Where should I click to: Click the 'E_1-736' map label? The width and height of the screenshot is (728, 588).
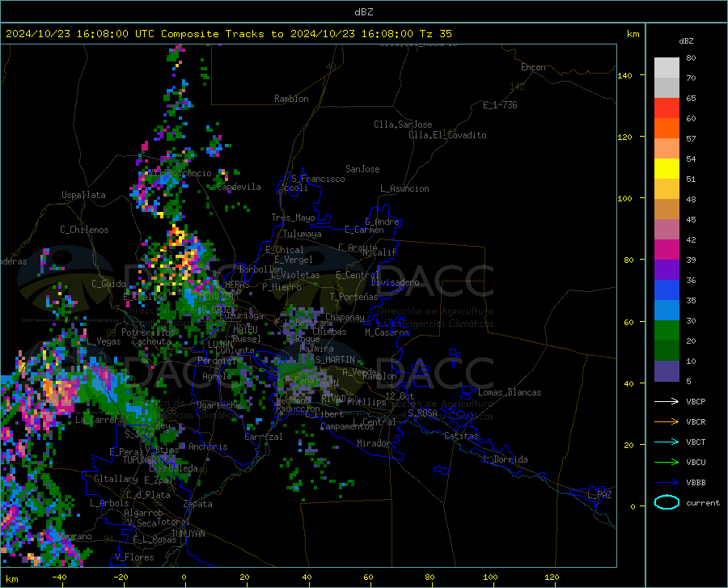(x=500, y=105)
